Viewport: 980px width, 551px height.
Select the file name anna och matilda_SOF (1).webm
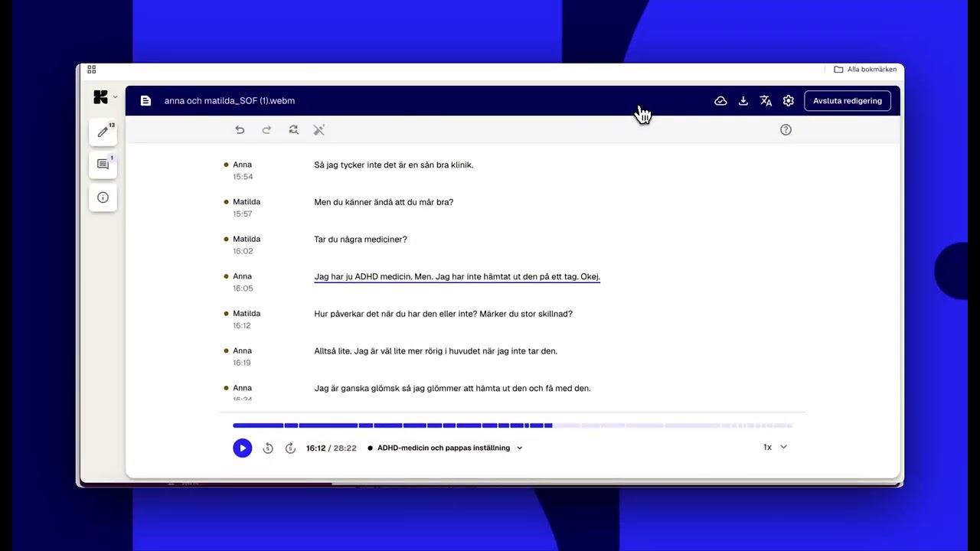click(x=229, y=101)
